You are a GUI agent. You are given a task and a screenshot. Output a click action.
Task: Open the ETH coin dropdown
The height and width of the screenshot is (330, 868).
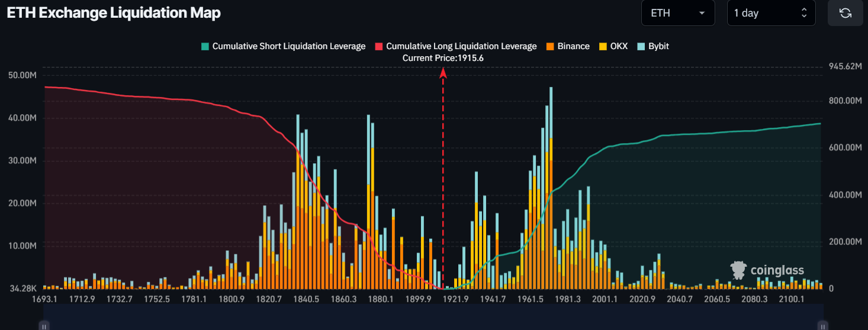677,13
